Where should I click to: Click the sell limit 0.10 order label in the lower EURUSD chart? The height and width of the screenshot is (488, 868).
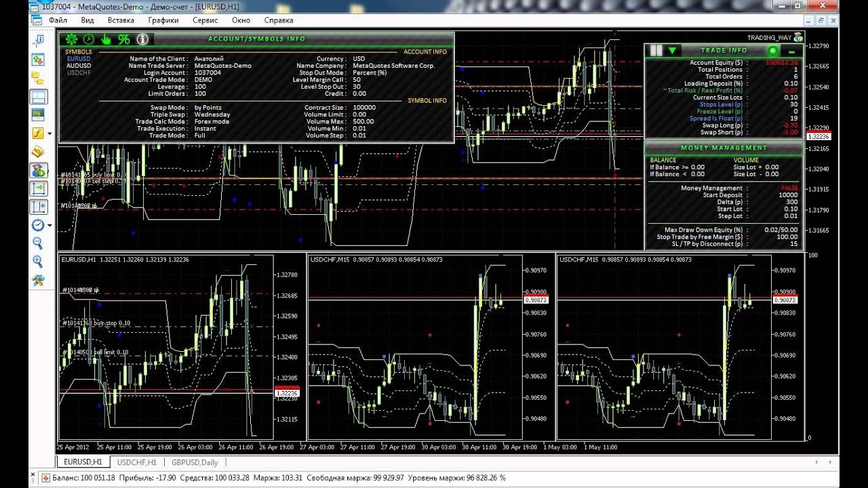pos(95,352)
